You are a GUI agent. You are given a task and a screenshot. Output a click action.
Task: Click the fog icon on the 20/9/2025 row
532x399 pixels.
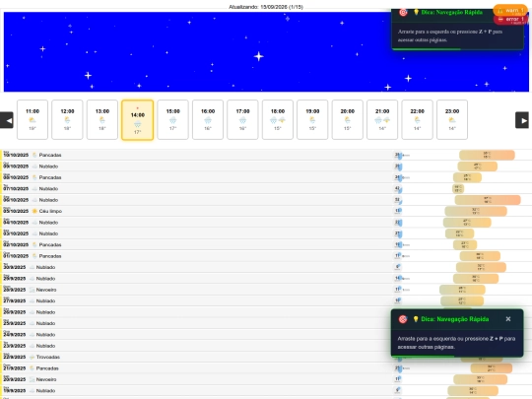tap(32, 379)
